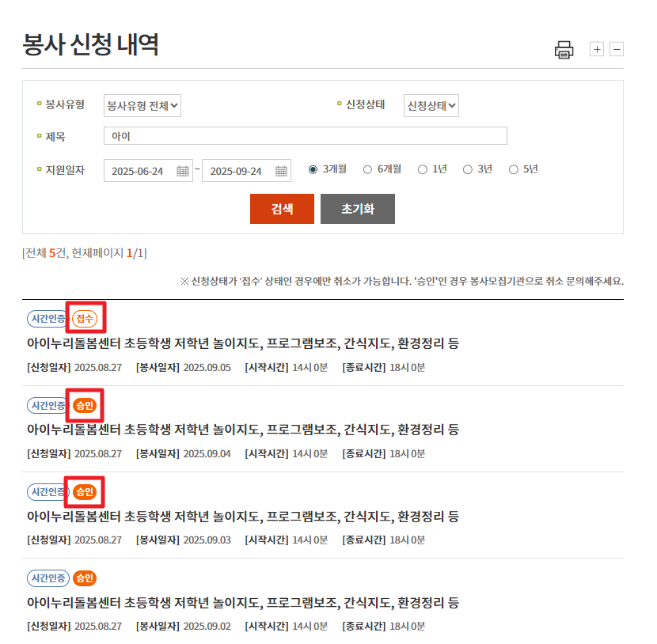This screenshot has height=644, width=657.
Task: Click the 제목 text field containing 아이
Action: click(x=305, y=136)
